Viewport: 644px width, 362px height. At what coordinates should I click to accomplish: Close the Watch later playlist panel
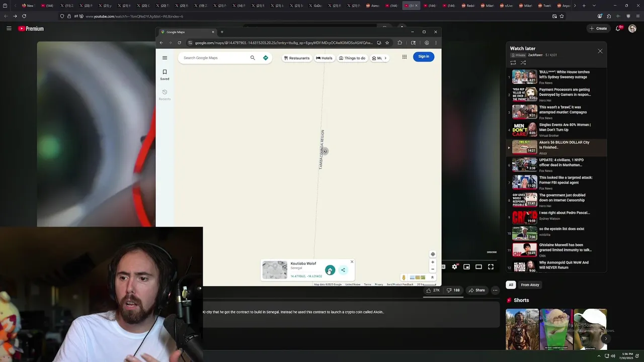pyautogui.click(x=600, y=51)
